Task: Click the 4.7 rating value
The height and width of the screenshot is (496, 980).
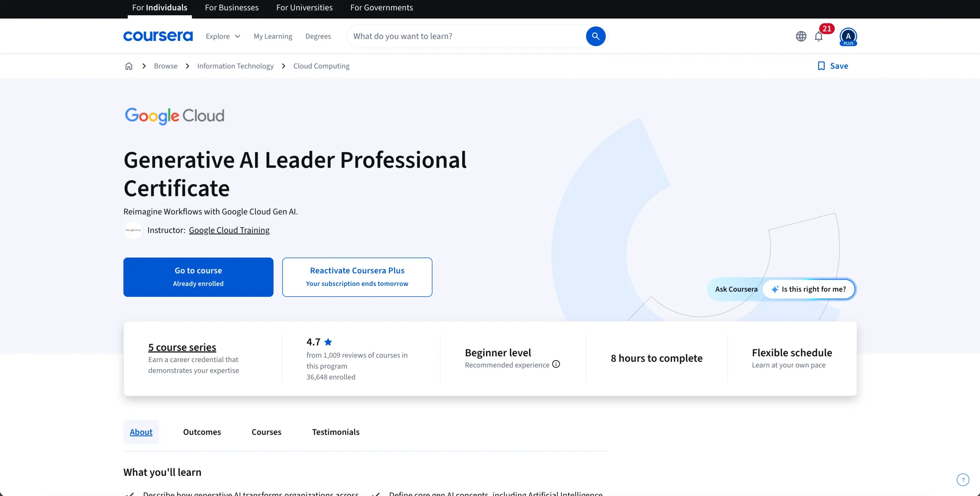Action: (x=313, y=342)
